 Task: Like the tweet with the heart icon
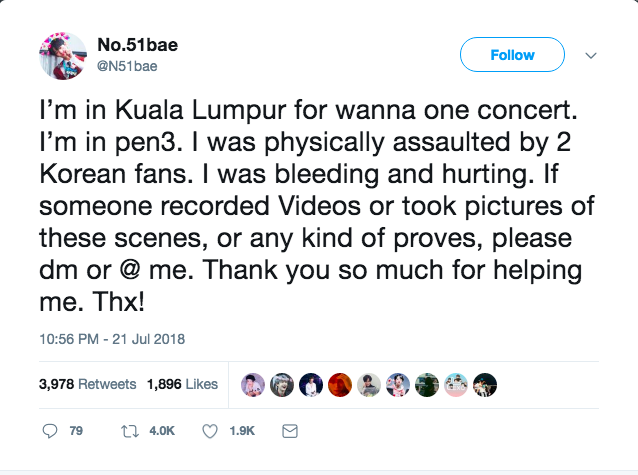tap(210, 431)
